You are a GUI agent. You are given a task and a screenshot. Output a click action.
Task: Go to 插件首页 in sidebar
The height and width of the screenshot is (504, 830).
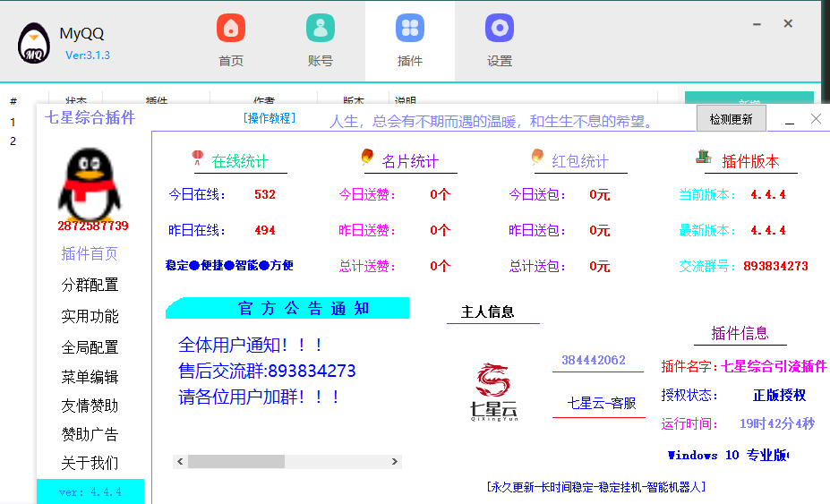[x=90, y=253]
